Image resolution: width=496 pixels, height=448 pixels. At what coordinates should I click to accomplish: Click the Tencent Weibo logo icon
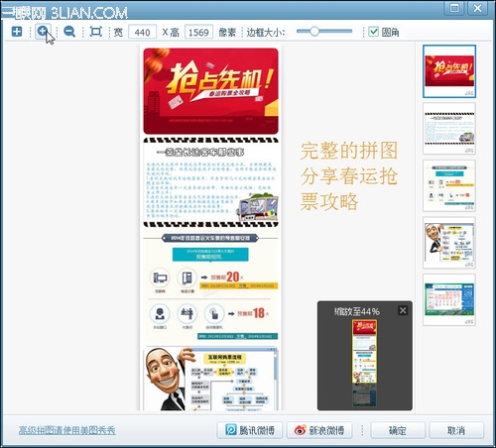point(230,430)
